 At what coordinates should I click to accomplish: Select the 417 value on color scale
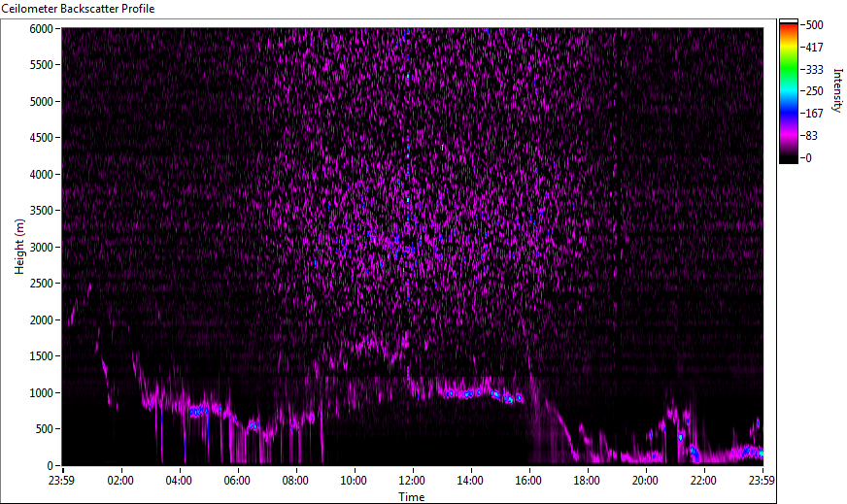814,47
